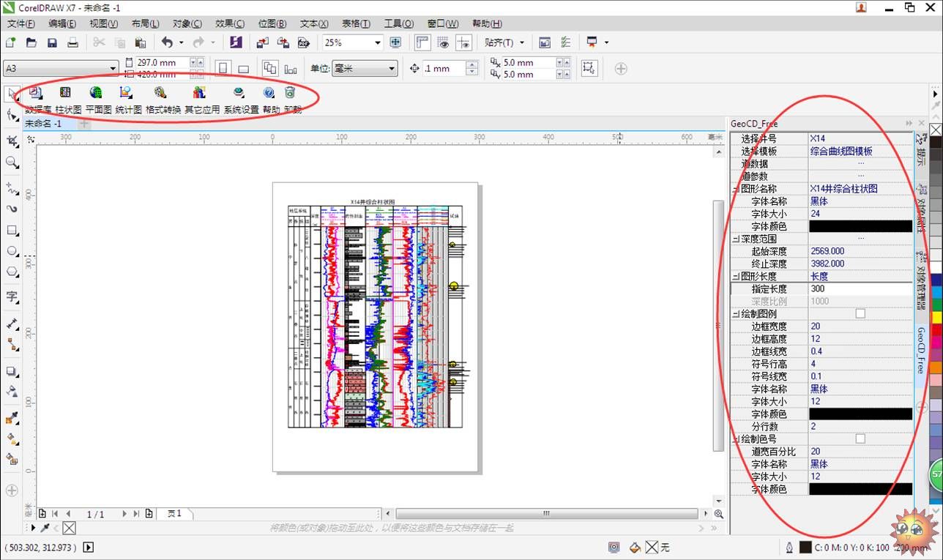This screenshot has width=943, height=560.
Task: Open the zoom level 25% dropdown
Action: coord(378,42)
